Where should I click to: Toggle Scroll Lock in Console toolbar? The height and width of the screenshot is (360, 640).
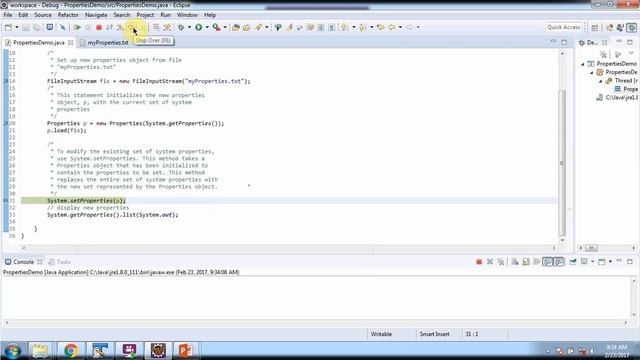[526, 262]
